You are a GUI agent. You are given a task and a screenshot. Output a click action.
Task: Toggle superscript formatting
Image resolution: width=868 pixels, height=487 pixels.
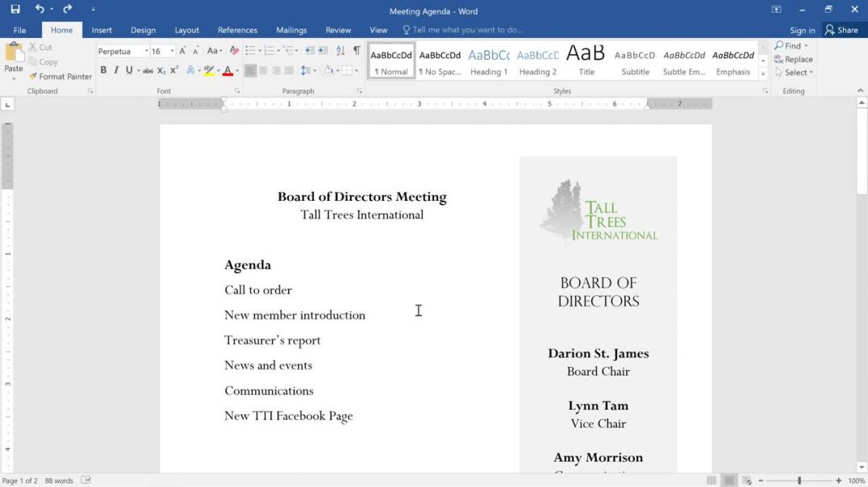tap(173, 70)
